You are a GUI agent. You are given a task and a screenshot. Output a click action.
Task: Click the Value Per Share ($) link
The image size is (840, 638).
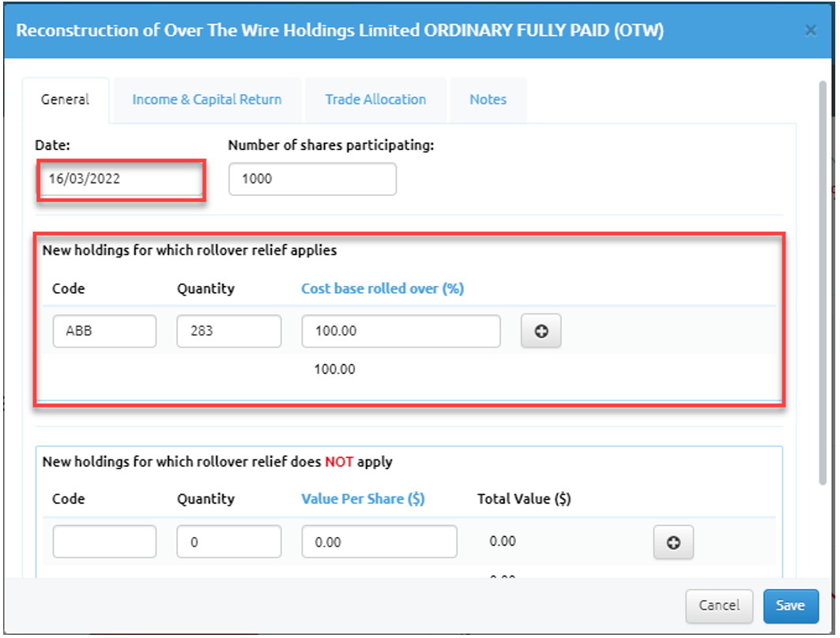[x=363, y=499]
